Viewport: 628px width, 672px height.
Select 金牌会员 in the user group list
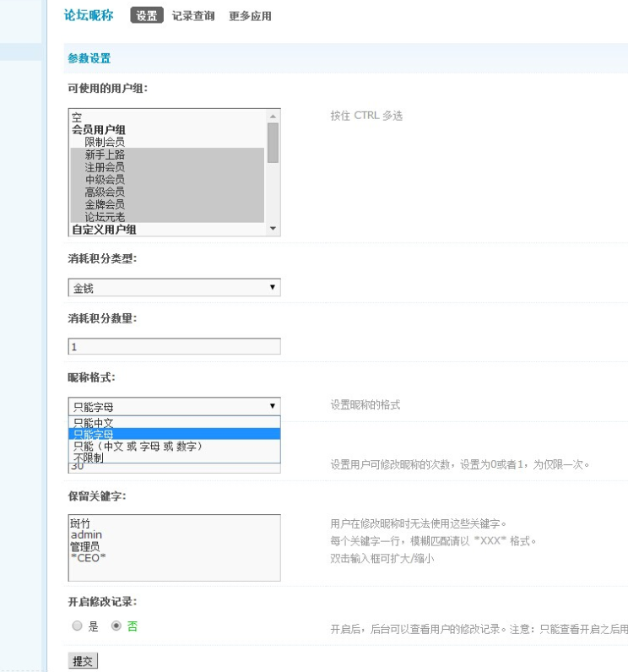[x=167, y=204]
